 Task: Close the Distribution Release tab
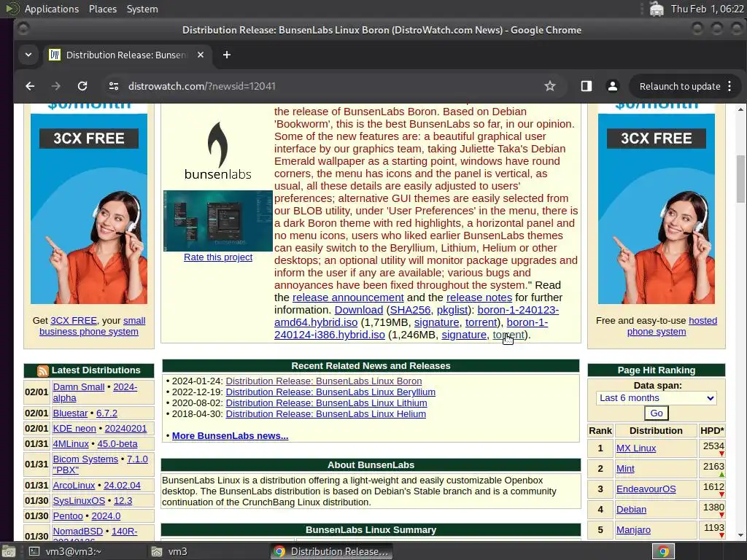click(x=201, y=55)
